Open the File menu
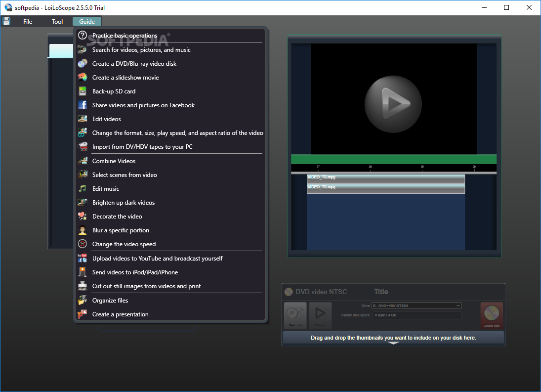Image resolution: width=541 pixels, height=392 pixels. [28, 21]
